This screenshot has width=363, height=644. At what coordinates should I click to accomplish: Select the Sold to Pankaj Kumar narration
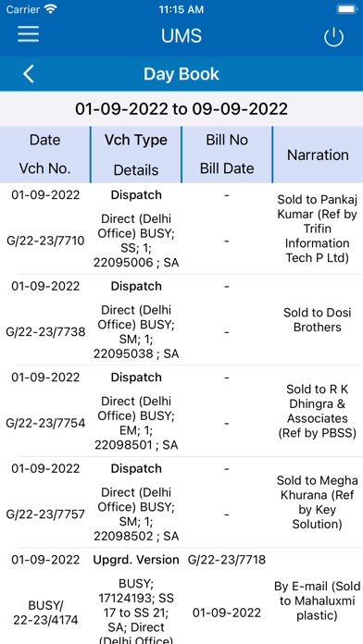(x=318, y=229)
